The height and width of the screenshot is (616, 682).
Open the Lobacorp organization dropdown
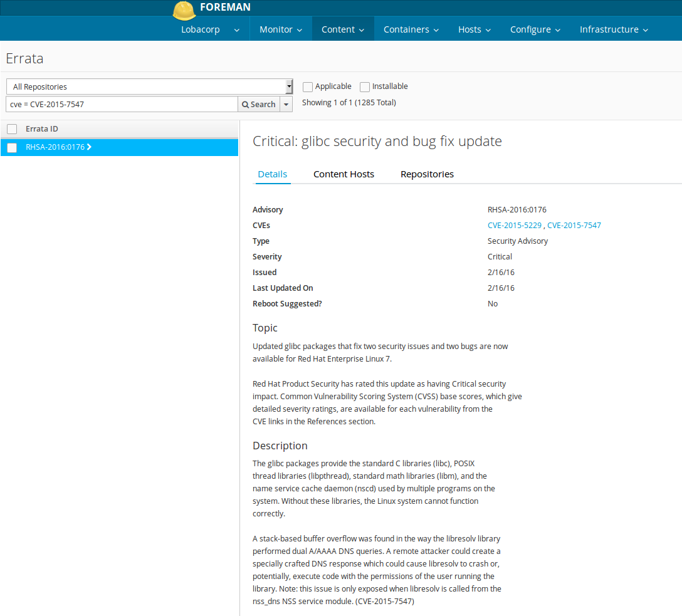pyautogui.click(x=210, y=29)
